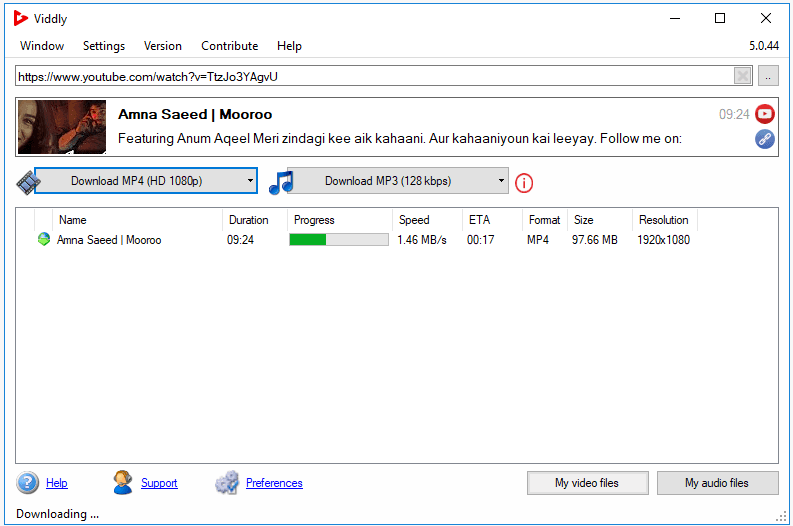This screenshot has height=526, width=793.
Task: Clear the URL with the X button
Action: click(742, 76)
